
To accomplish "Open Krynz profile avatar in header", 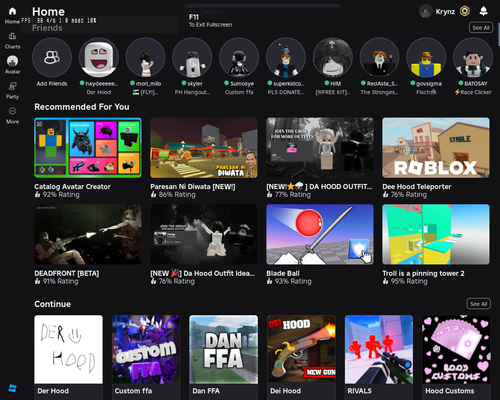I will (425, 12).
